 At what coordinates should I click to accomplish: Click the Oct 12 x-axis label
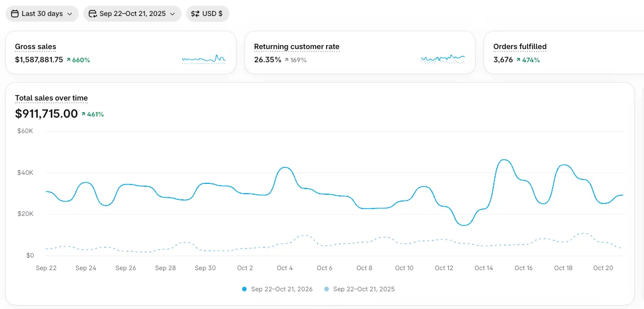click(444, 268)
